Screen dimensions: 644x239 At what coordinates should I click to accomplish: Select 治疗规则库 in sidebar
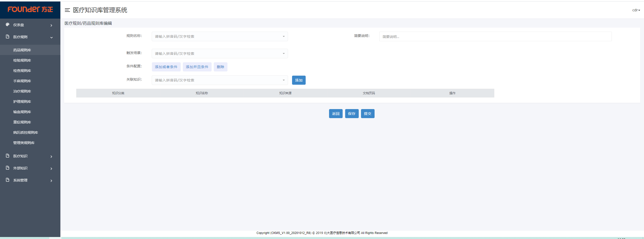[x=30, y=91]
